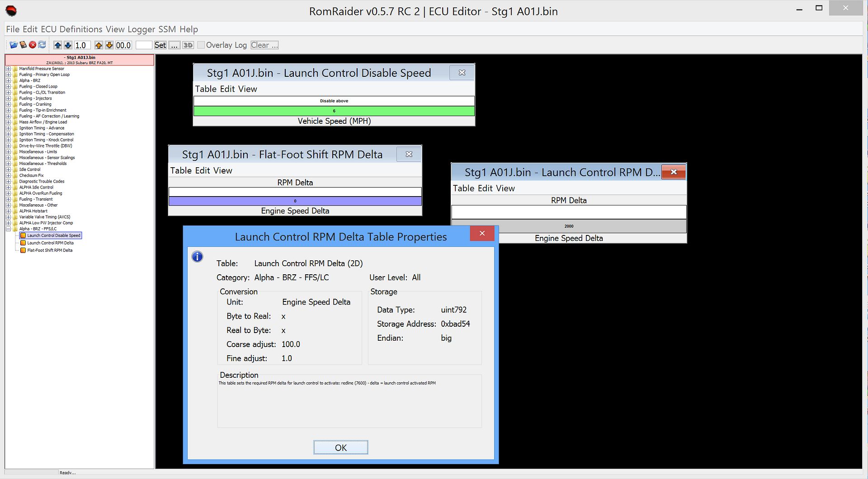Click the Save ROM disk icon
Screen dimensions: 868x479
tap(23, 45)
